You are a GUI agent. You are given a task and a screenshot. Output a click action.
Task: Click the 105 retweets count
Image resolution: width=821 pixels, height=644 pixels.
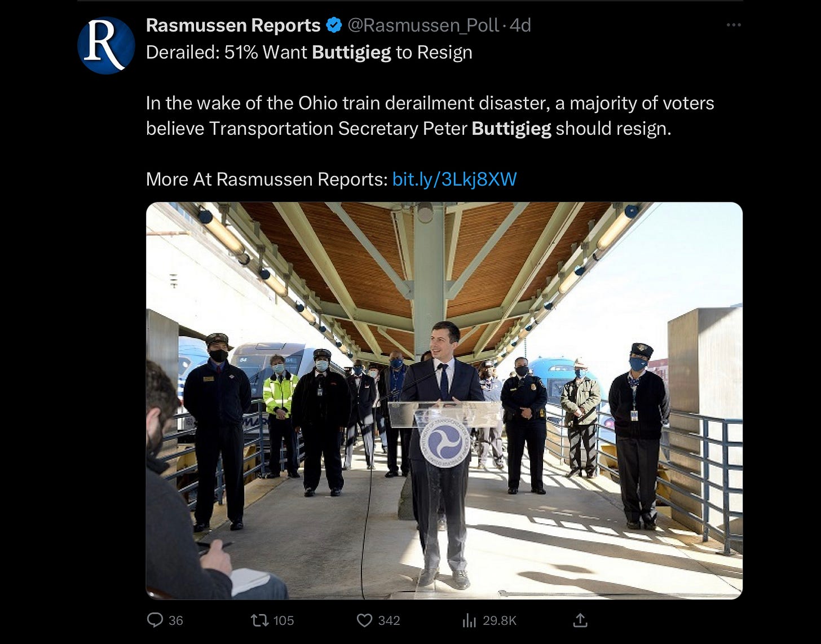tap(284, 620)
